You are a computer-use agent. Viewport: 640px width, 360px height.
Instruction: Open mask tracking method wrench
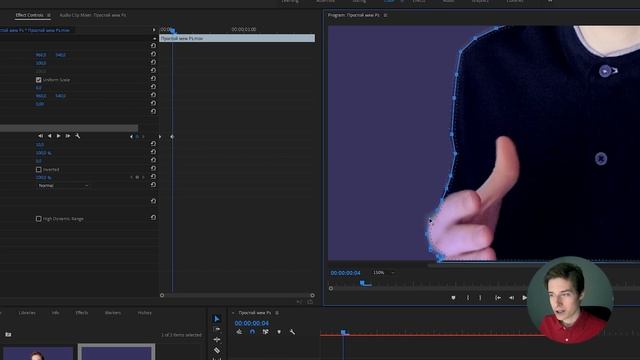coord(78,136)
